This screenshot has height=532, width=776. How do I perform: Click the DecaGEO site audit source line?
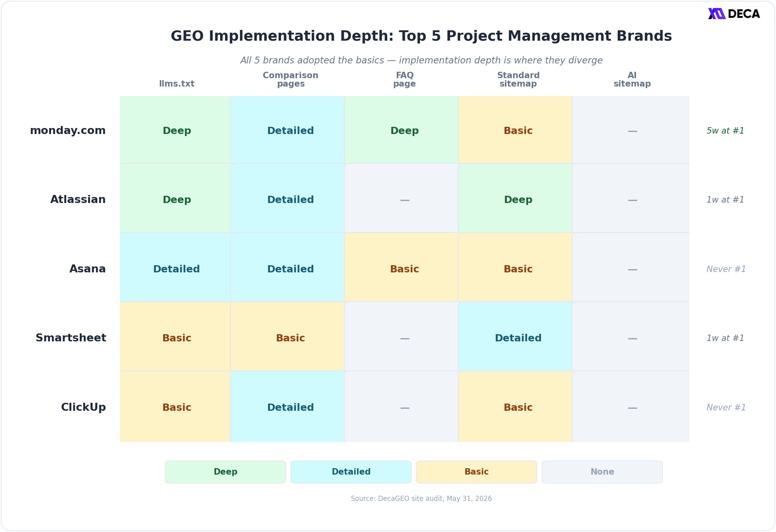421,499
